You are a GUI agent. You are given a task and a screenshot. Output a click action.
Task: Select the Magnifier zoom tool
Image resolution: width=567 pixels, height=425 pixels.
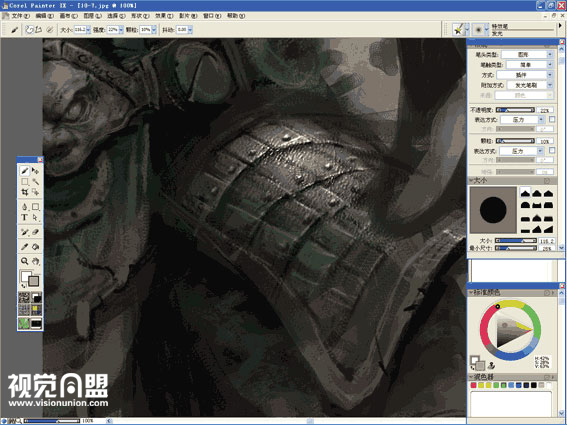(x=25, y=261)
